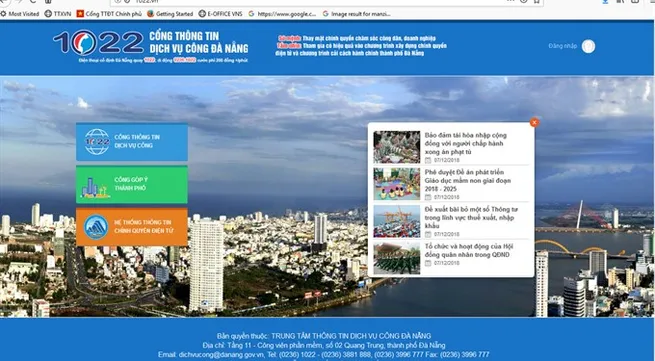Open article Phê duyệt Đề án Giáo dục mầm non
The height and width of the screenshot is (361, 655).
[467, 180]
